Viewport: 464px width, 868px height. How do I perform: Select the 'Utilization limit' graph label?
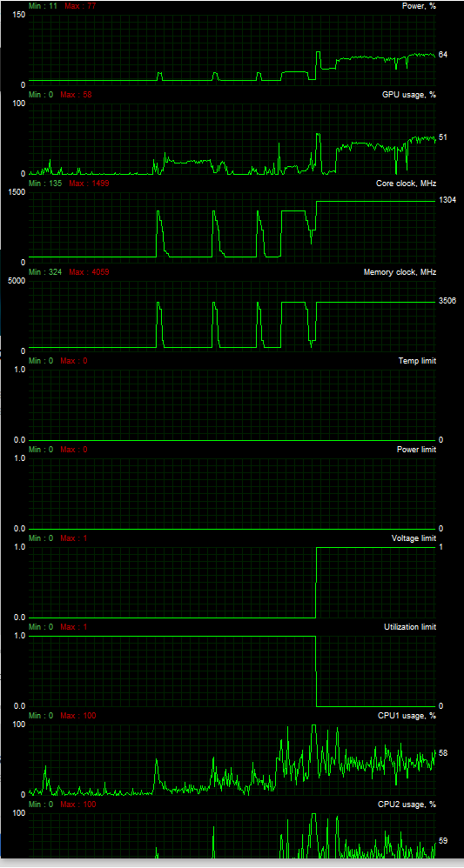(x=410, y=626)
